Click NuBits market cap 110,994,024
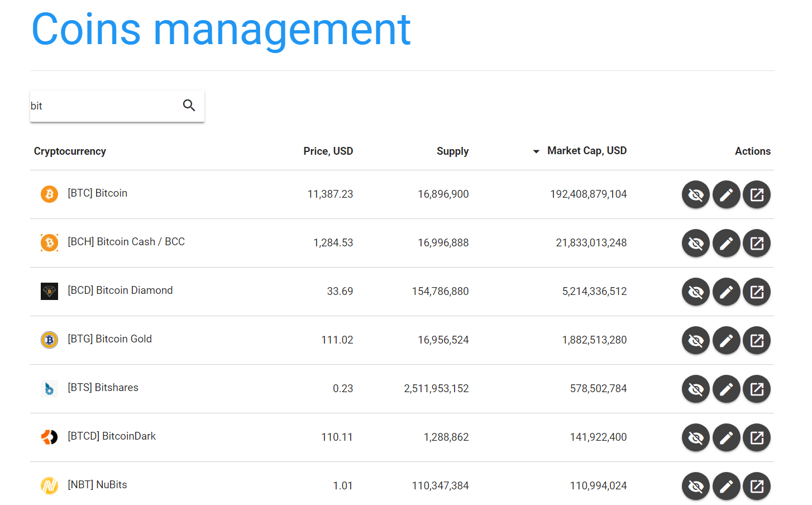This screenshot has width=812, height=505. 599,486
